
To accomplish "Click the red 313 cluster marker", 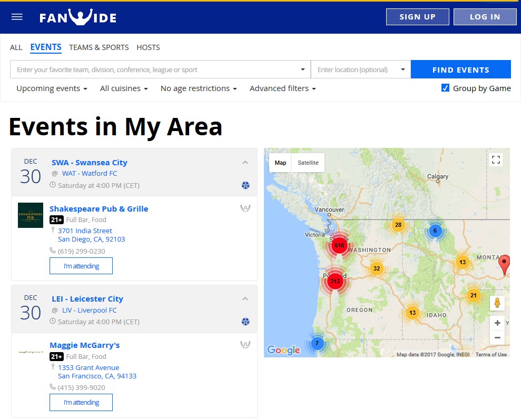I will click(x=335, y=281).
